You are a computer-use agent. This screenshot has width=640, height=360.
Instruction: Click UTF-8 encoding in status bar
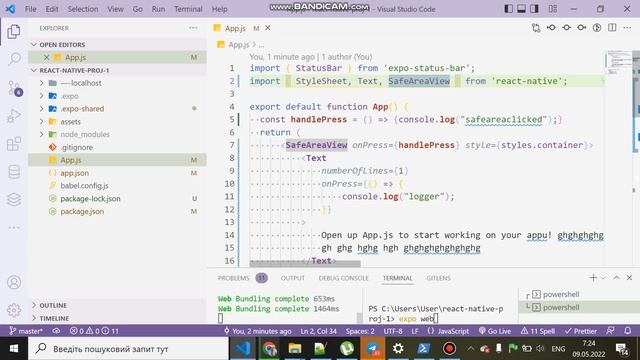(x=393, y=331)
